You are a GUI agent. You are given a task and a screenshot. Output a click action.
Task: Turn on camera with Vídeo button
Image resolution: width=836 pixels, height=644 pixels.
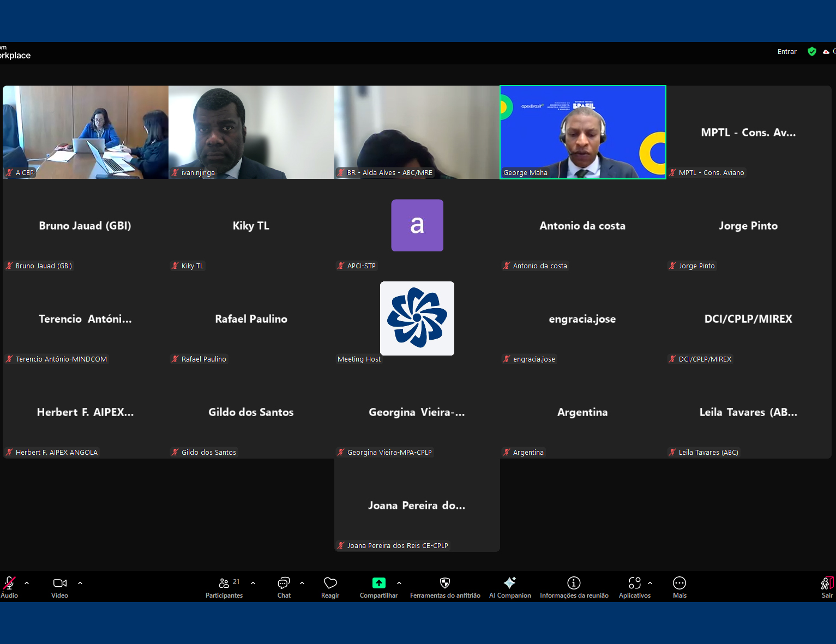click(60, 583)
